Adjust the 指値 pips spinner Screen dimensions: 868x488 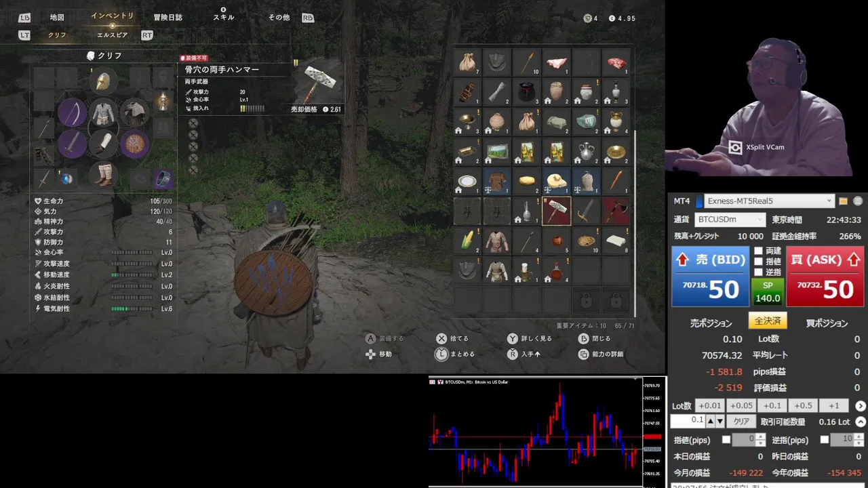761,440
